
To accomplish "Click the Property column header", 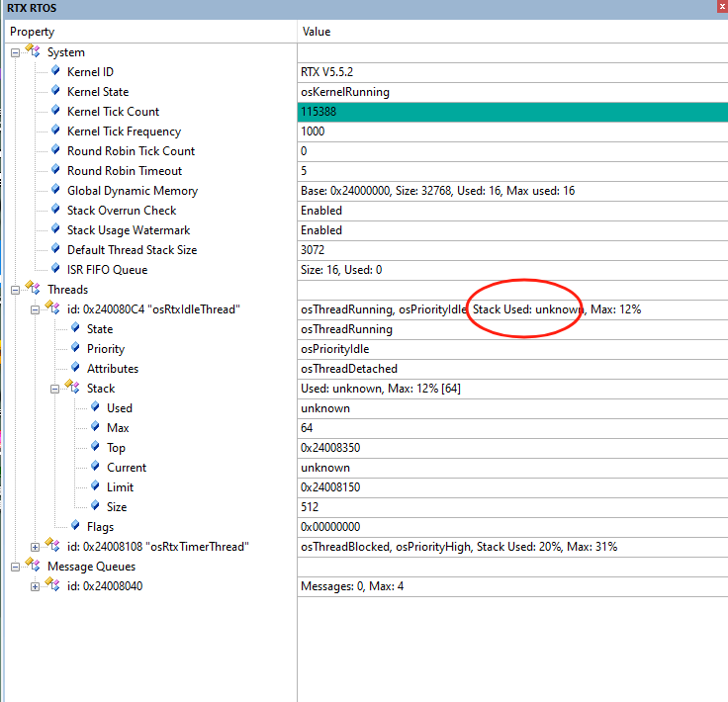I will pos(151,32).
